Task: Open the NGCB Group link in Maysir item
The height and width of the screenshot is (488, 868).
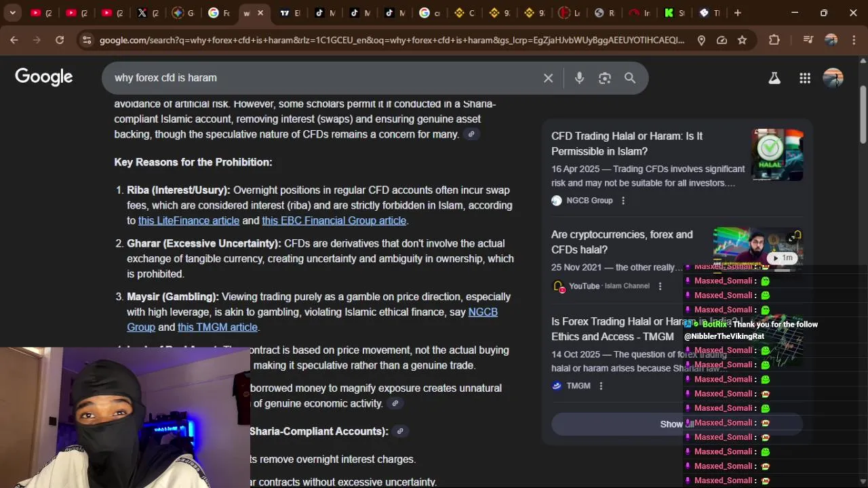Action: click(x=312, y=319)
